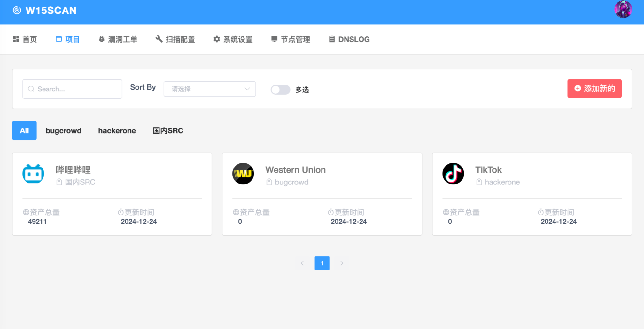Viewport: 644px width, 329px height.
Task: Click globe icon on Western Union card
Action: (x=236, y=212)
